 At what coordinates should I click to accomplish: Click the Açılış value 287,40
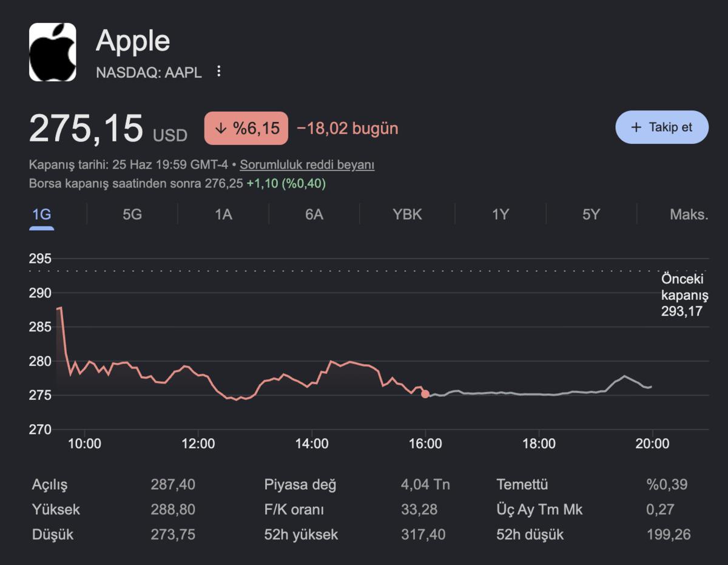[x=173, y=485]
